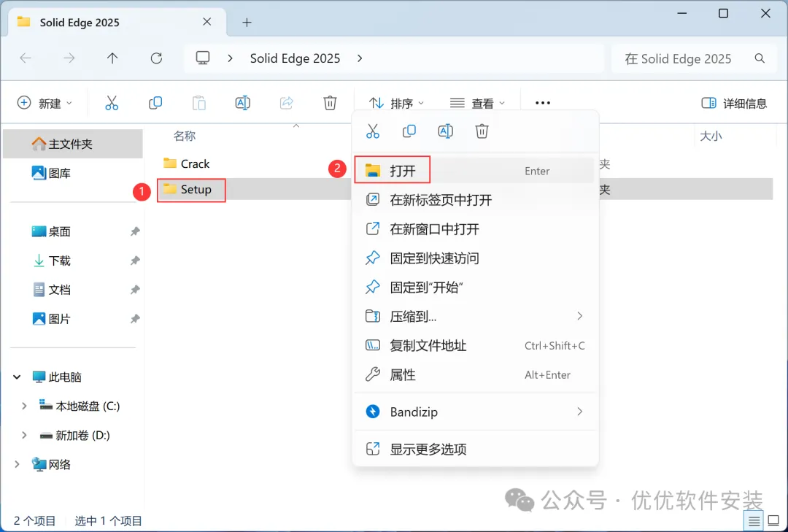Unpin 下载 via its pin icon
Viewport: 788px width, 532px height.
pos(135,261)
